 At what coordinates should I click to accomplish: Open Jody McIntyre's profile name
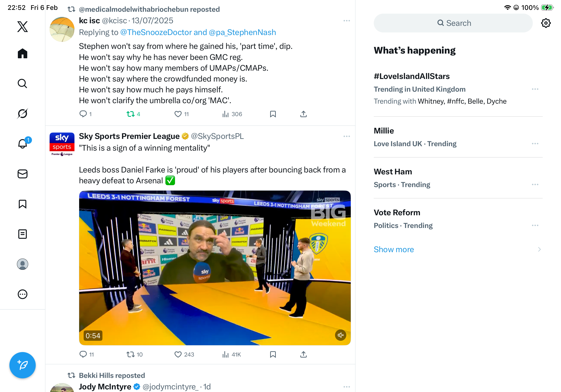point(105,386)
